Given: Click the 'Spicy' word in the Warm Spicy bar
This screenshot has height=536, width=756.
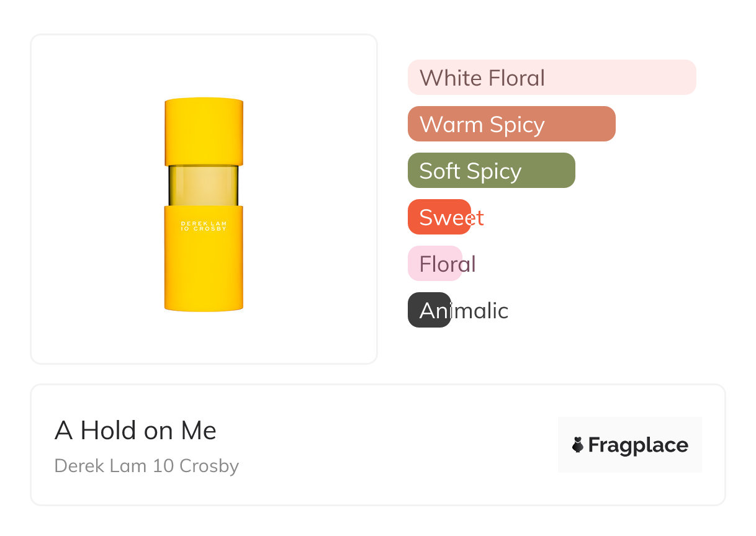Looking at the screenshot, I should [x=516, y=125].
